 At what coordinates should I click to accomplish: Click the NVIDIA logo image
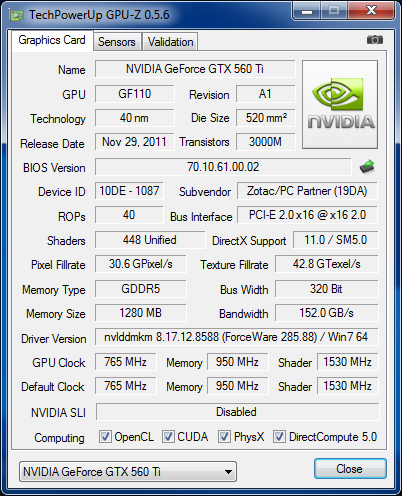point(340,104)
